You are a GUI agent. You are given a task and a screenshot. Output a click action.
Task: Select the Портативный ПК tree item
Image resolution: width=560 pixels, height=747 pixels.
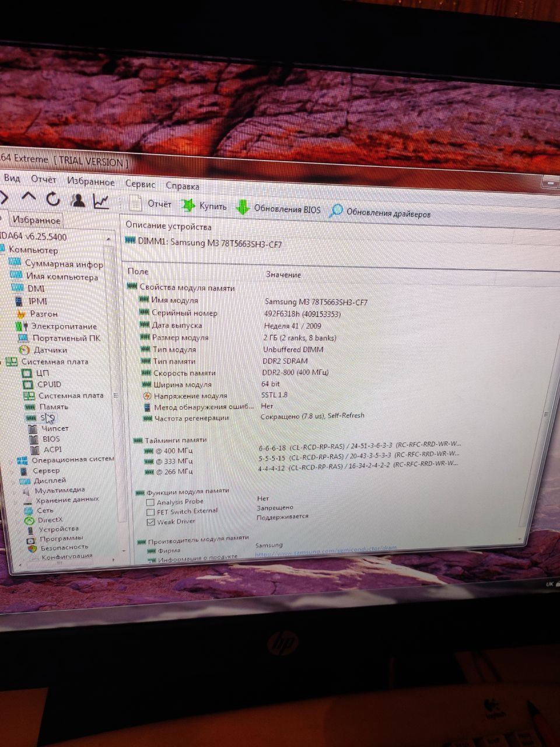pyautogui.click(x=59, y=338)
